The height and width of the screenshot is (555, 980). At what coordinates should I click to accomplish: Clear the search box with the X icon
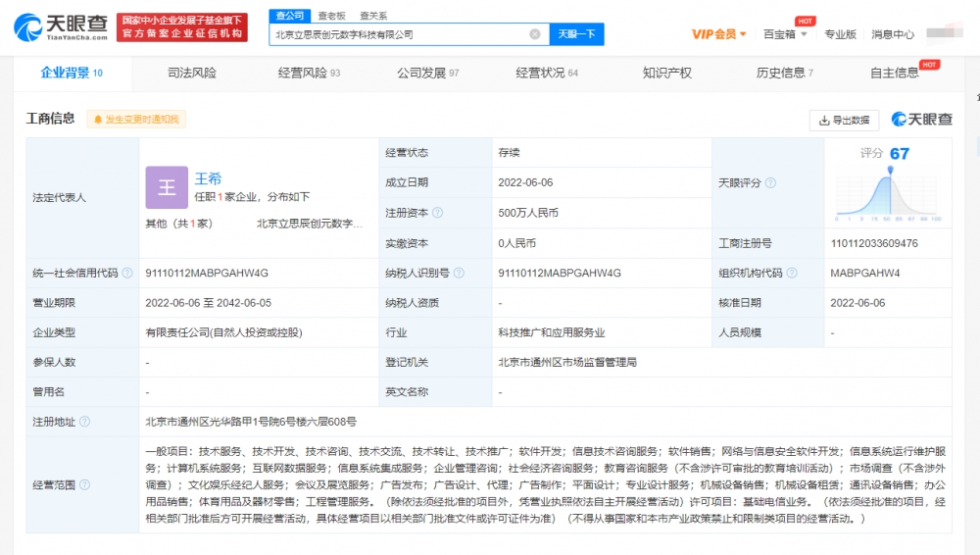(535, 34)
